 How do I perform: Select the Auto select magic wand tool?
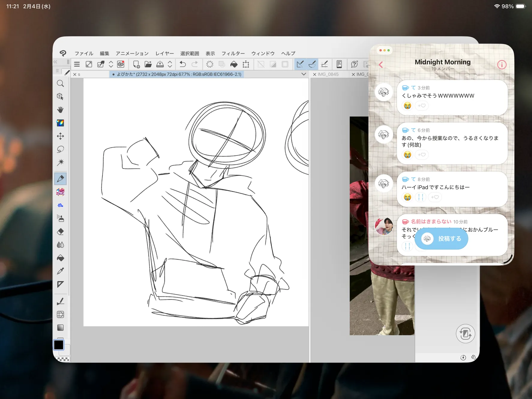tap(60, 162)
